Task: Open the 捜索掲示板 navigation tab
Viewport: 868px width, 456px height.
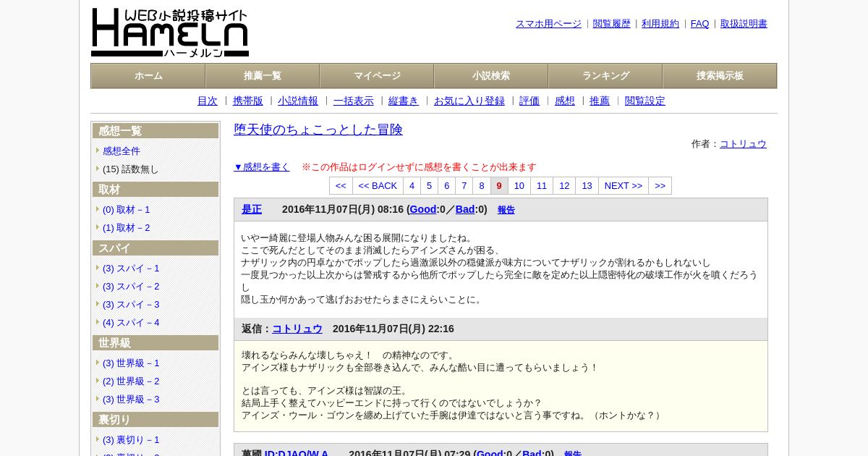Action: pyautogui.click(x=720, y=76)
